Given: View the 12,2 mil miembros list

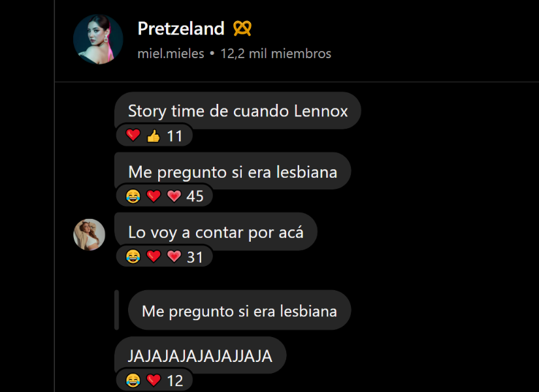Looking at the screenshot, I should [x=276, y=54].
